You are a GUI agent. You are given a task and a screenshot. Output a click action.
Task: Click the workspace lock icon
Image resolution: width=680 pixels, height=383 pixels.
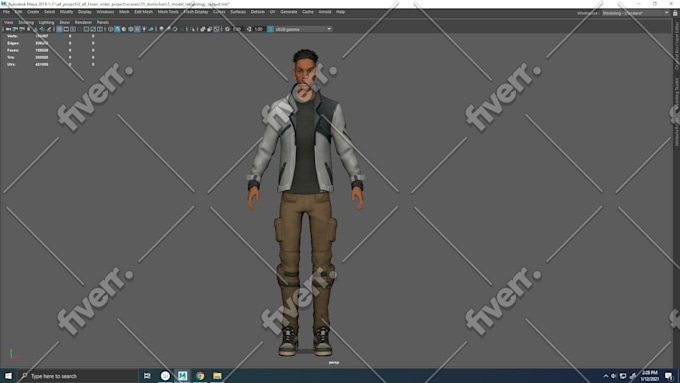(x=675, y=13)
